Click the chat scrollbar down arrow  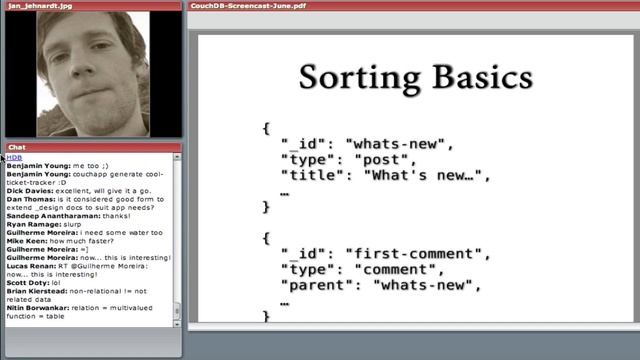pos(177,324)
